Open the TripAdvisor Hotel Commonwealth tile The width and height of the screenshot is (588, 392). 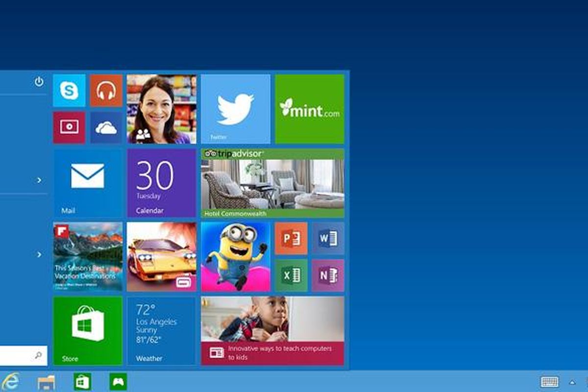click(x=272, y=183)
